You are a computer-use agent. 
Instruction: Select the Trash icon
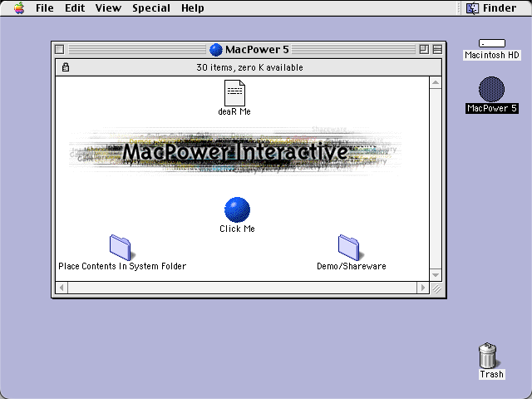488,355
